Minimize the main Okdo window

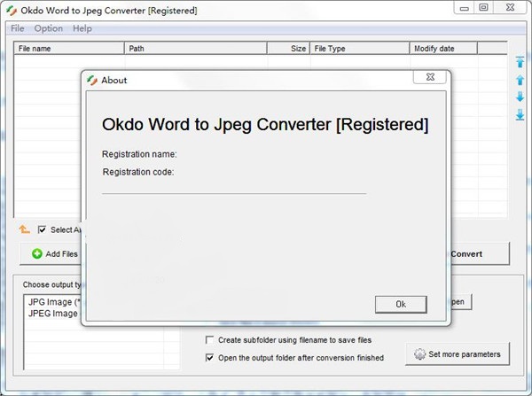[464, 7]
